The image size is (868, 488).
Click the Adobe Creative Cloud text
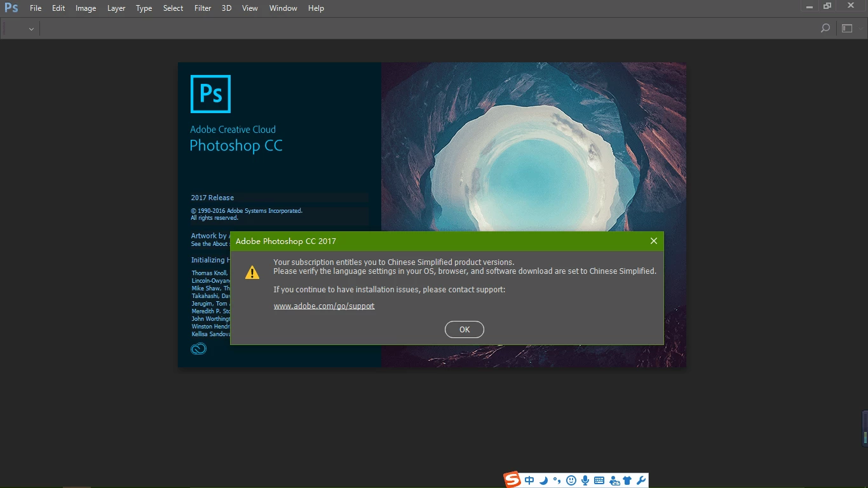tap(233, 129)
